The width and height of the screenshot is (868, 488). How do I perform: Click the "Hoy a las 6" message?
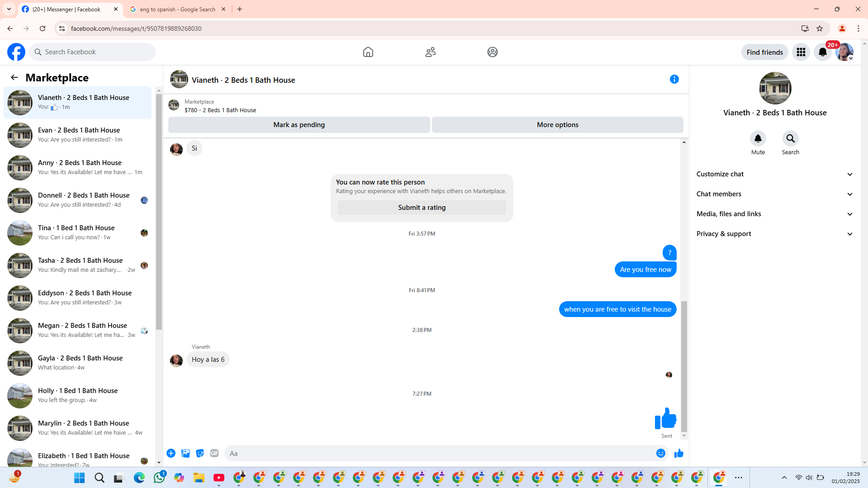(208, 360)
